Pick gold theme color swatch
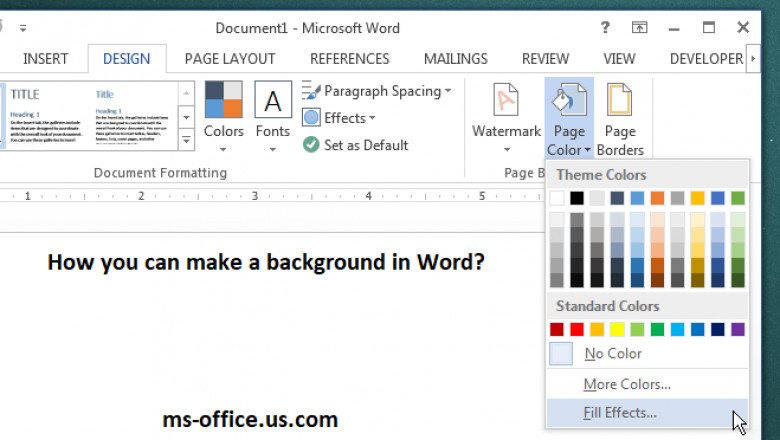The image size is (780, 440). [697, 198]
